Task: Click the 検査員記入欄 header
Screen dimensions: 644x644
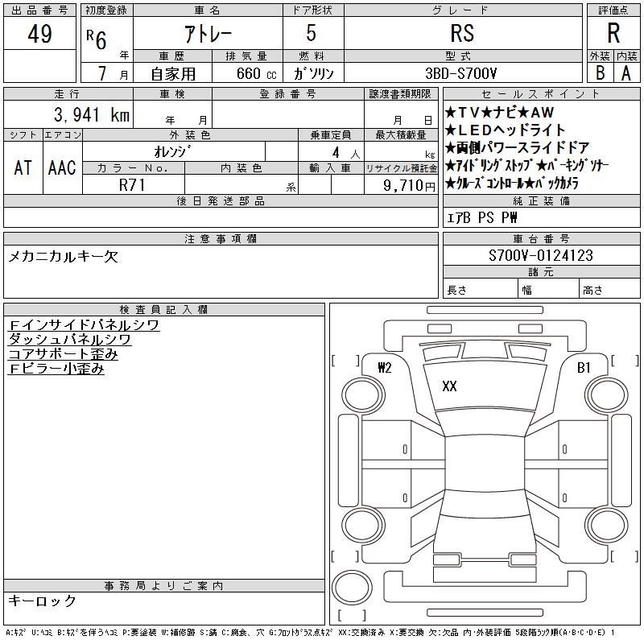Action: point(164,309)
